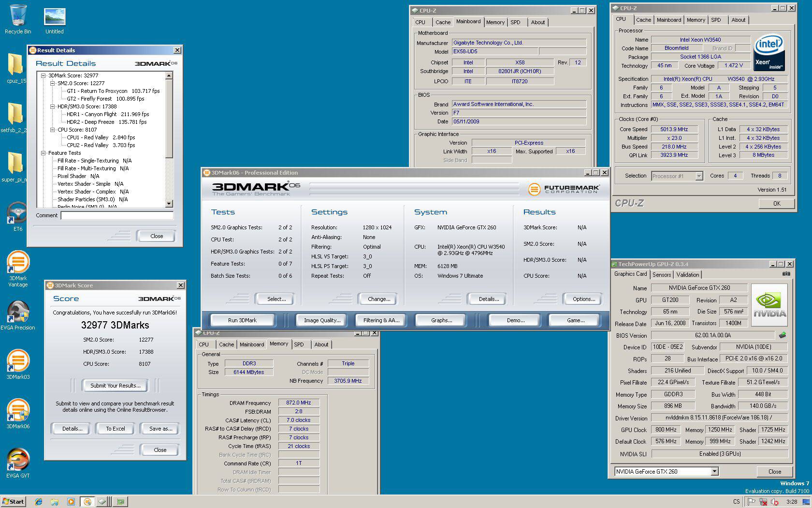This screenshot has height=508, width=812.
Task: Open SPD tab in the mainboard CPU-Z window
Action: point(516,22)
